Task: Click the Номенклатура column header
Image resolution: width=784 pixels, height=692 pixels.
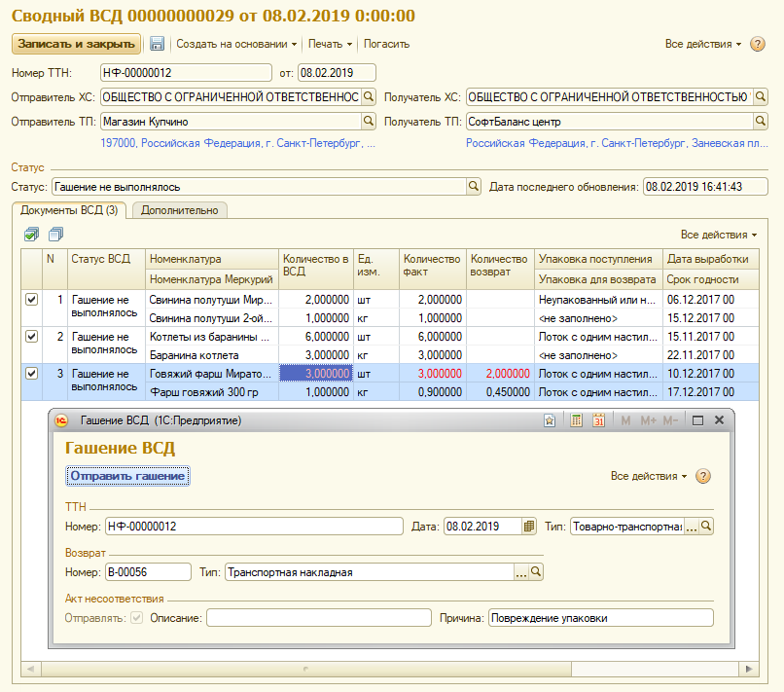Action: (x=212, y=259)
